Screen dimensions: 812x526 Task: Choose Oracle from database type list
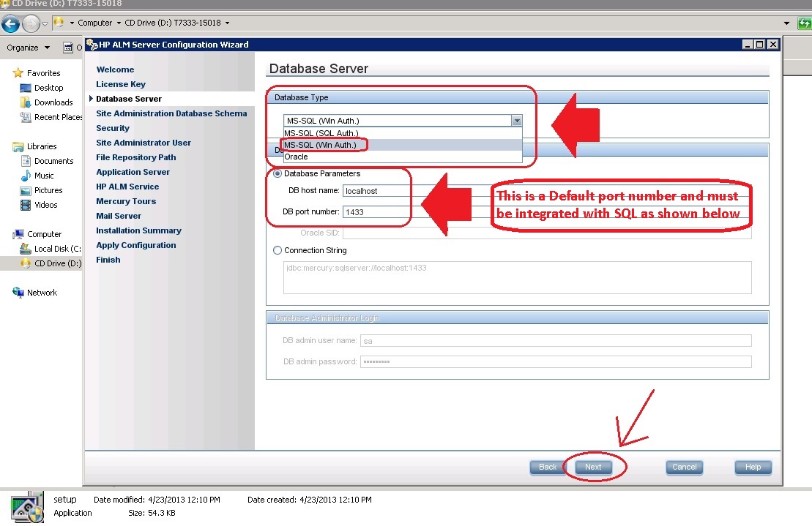click(403, 157)
